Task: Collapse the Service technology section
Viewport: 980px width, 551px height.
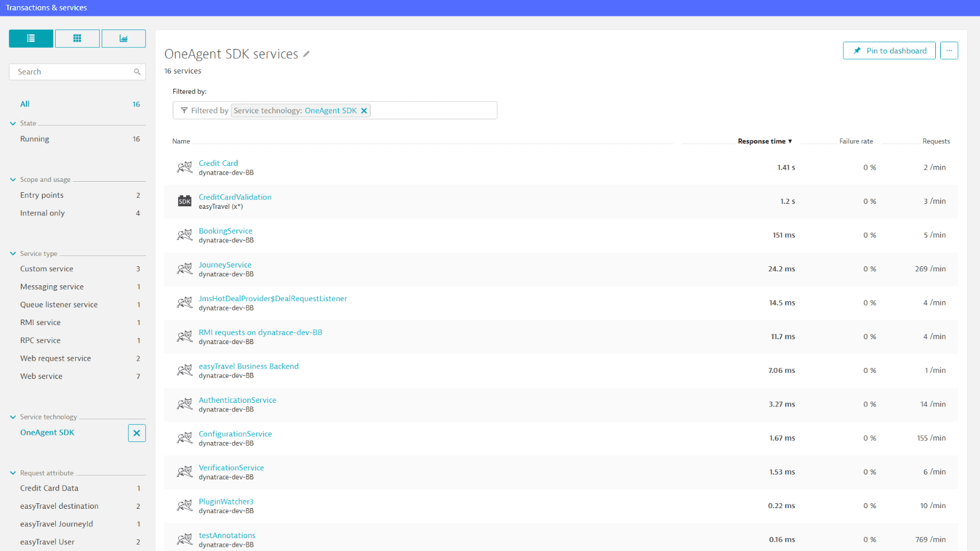Action: pyautogui.click(x=13, y=417)
